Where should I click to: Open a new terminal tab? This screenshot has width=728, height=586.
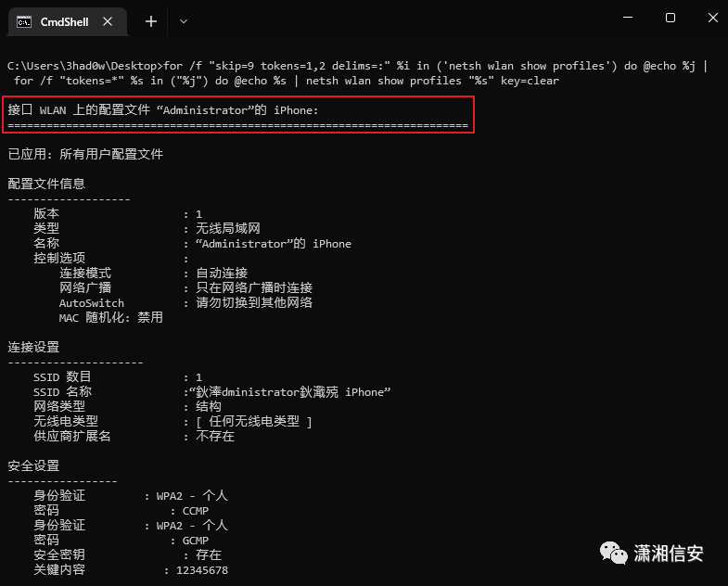coord(151,21)
